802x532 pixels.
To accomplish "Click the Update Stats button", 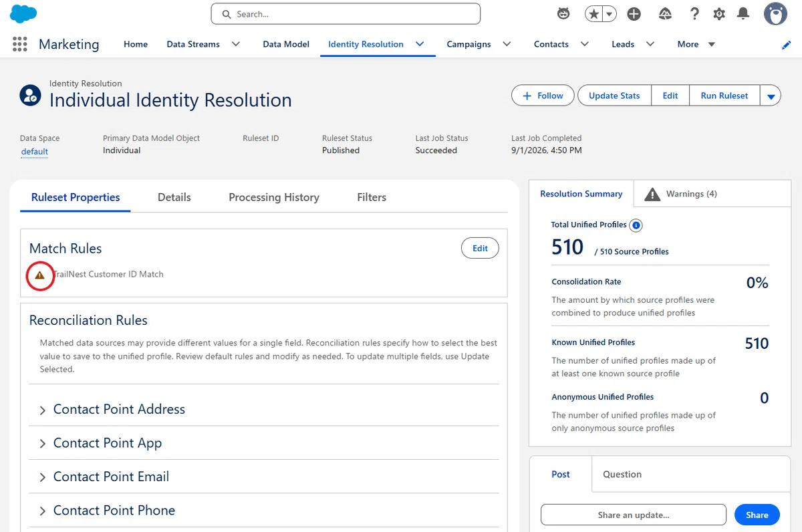I will 614,96.
